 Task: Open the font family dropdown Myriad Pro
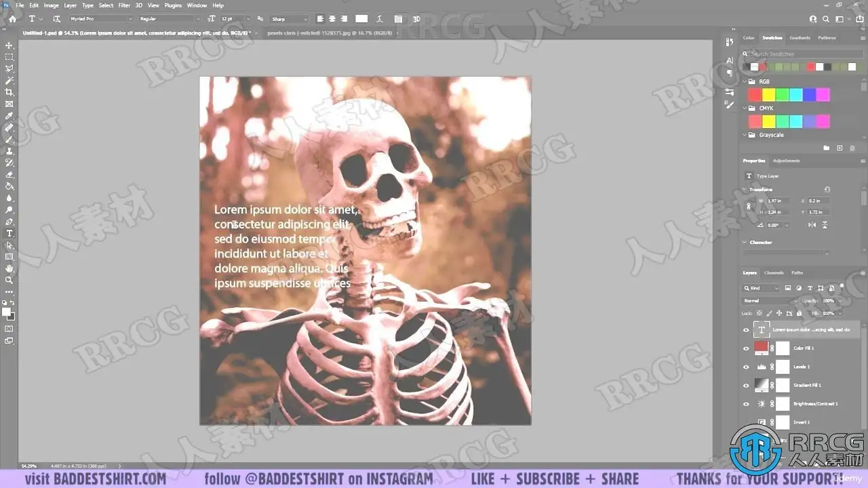tap(101, 19)
